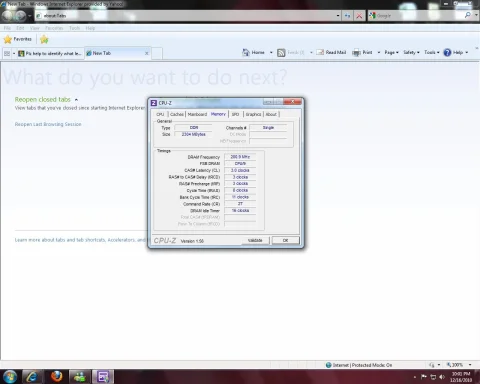Switch to the CPU tab in CPU-Z
This screenshot has width=480, height=384.
[160, 114]
